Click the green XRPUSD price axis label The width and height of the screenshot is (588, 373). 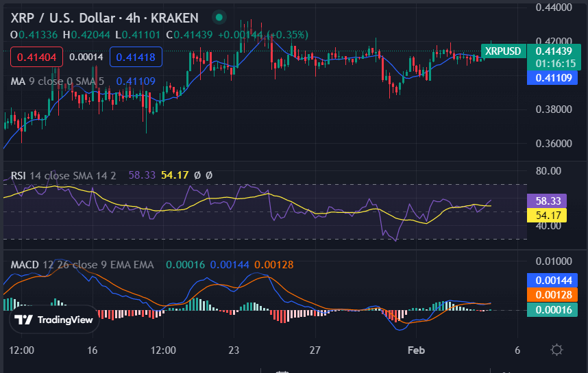click(x=502, y=51)
